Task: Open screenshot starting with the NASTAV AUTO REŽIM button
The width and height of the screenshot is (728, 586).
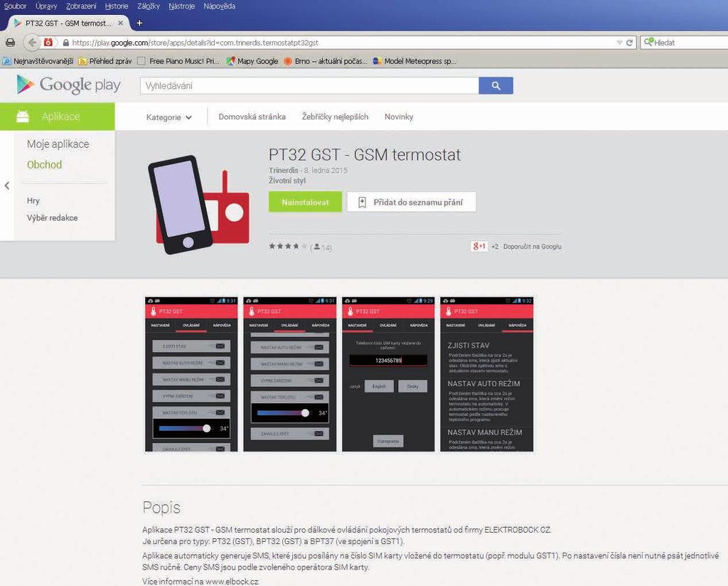Action: [290, 374]
